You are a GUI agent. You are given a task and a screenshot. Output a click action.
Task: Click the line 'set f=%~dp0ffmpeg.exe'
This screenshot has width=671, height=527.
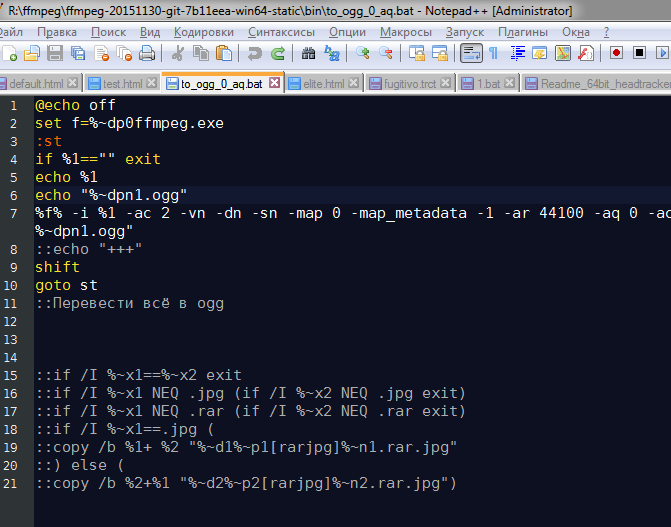pos(129,123)
